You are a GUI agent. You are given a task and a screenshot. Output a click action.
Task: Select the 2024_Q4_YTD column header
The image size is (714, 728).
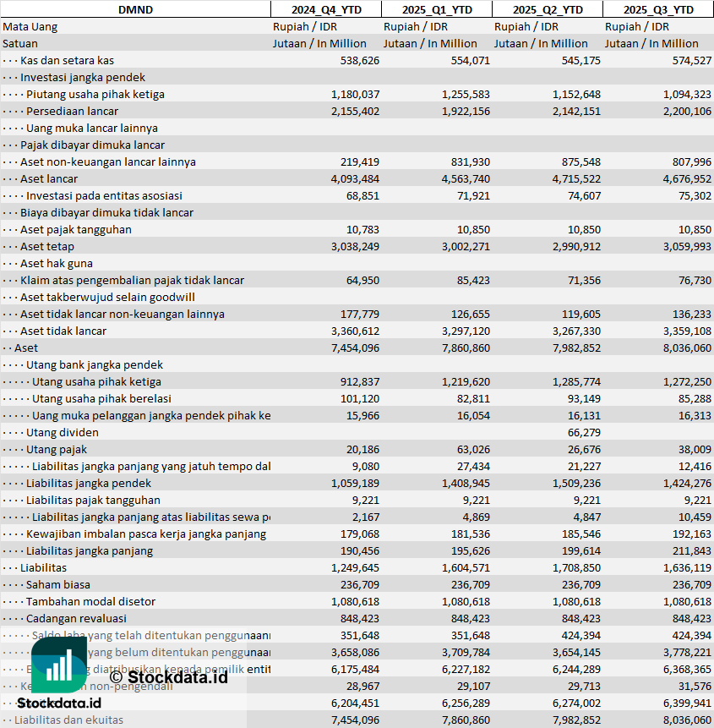click(x=326, y=9)
